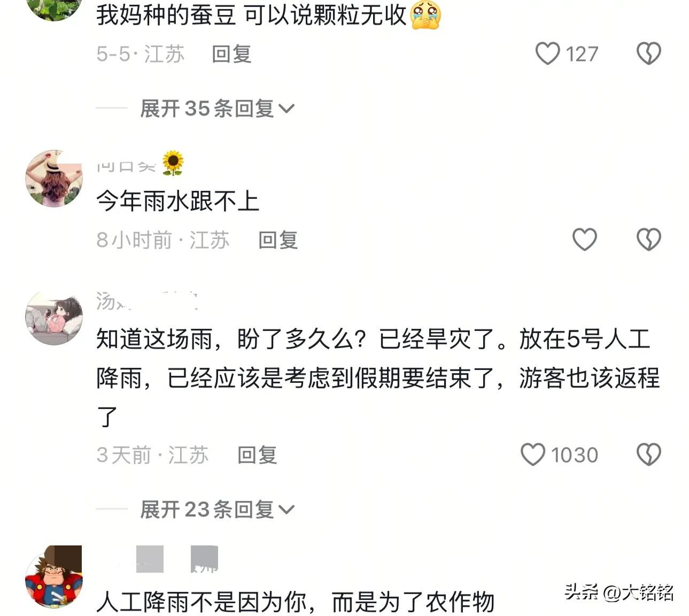Reply to the 3天前 江苏 comment
This screenshot has height=616, width=689.
(257, 455)
